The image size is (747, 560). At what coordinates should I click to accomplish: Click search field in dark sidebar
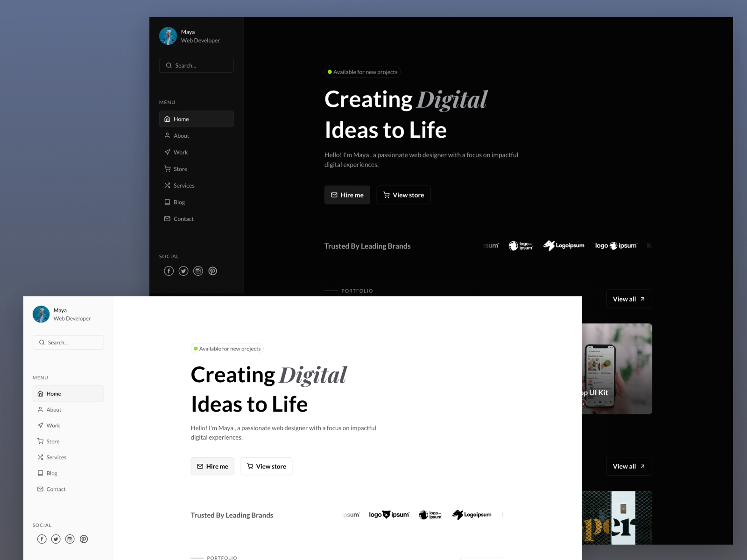(196, 65)
